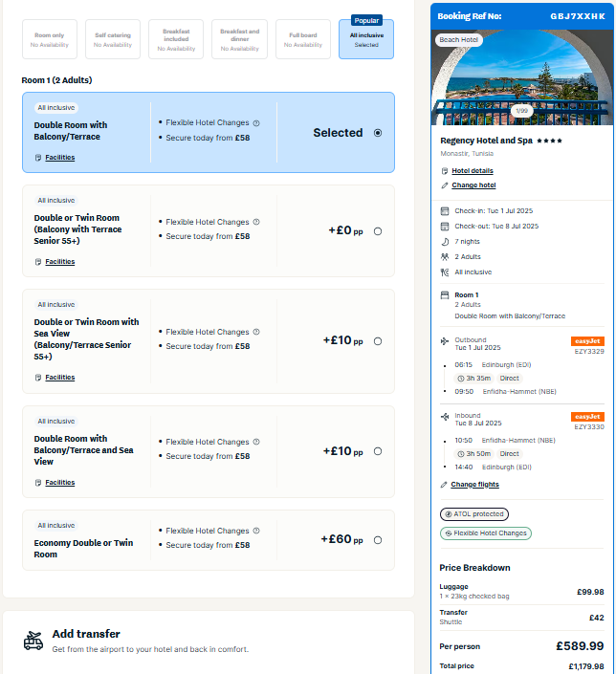This screenshot has height=674, width=616.
Task: Select Double or Twin Room with Sea View radio
Action: tap(378, 341)
